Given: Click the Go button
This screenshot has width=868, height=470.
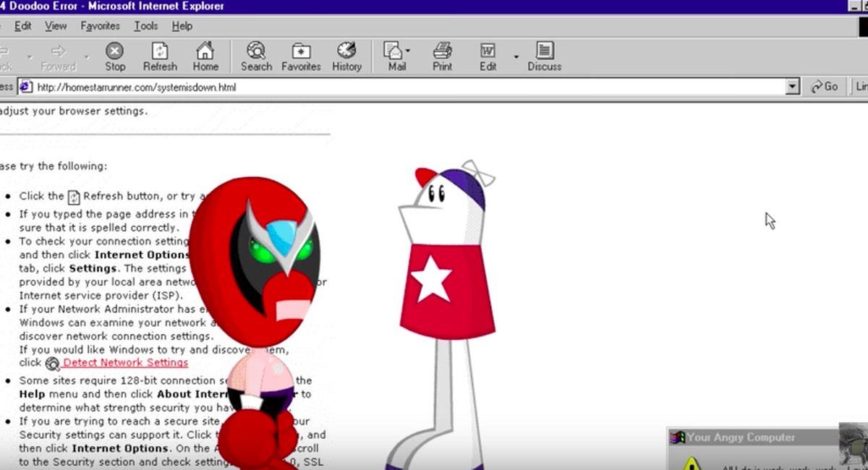Looking at the screenshot, I should pyautogui.click(x=825, y=87).
